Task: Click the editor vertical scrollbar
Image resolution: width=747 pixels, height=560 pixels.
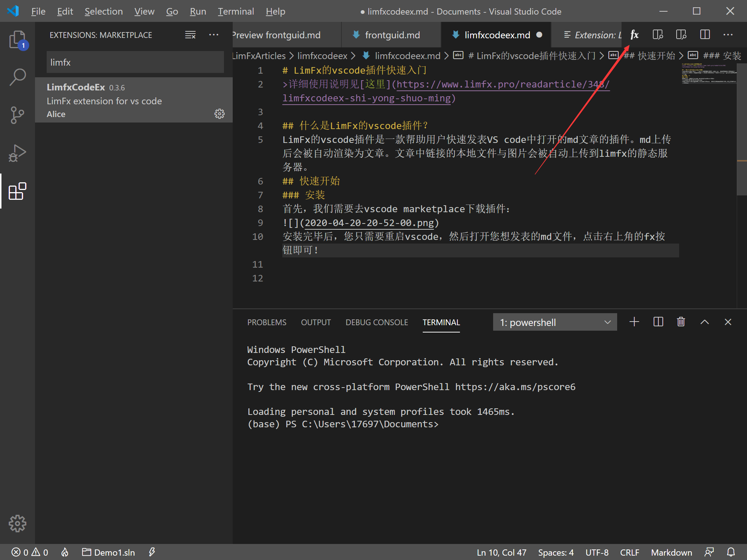Action: point(742,129)
